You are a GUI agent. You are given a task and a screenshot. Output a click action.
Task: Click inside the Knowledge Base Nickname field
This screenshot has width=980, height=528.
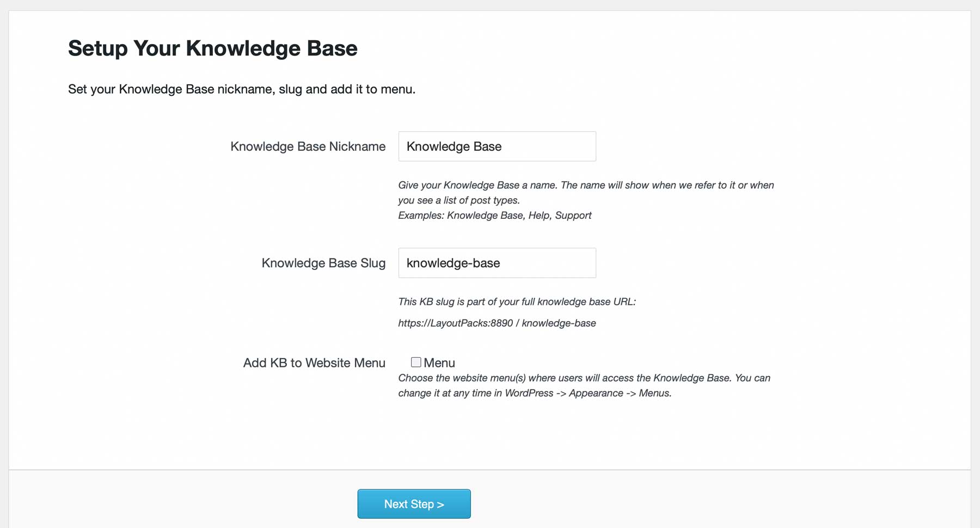496,146
